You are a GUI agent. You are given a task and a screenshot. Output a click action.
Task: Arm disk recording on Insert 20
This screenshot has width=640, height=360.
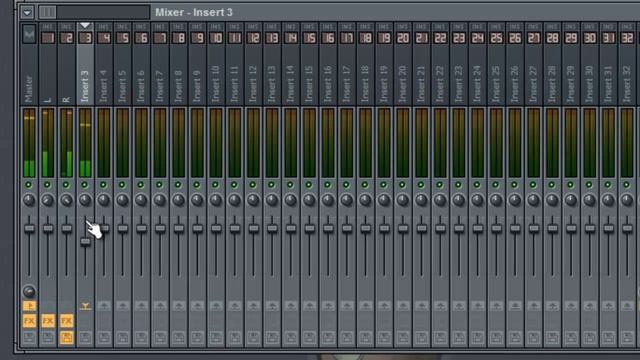(403, 337)
